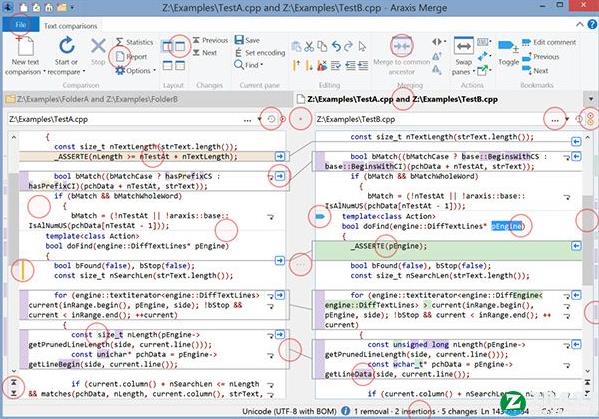
Task: Click the left pane history clock icon
Action: click(x=271, y=119)
